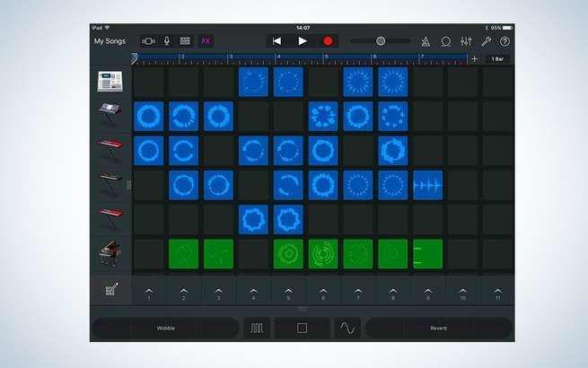The height and width of the screenshot is (368, 588).
Task: Toggle drum machine loop cell in column 5
Action: coord(288,82)
